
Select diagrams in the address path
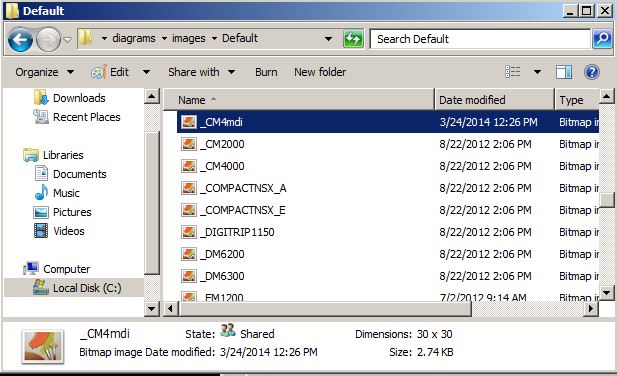point(134,39)
